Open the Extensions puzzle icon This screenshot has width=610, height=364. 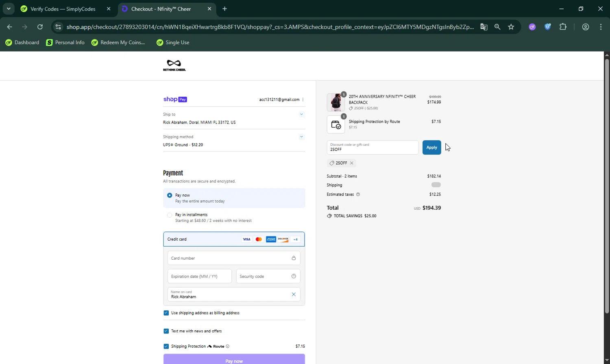click(x=563, y=27)
